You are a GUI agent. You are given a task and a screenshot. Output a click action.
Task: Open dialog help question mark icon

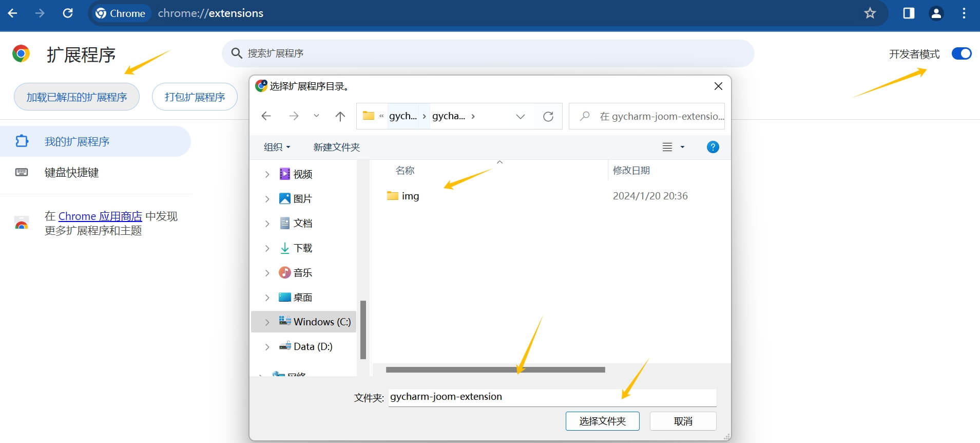click(713, 147)
